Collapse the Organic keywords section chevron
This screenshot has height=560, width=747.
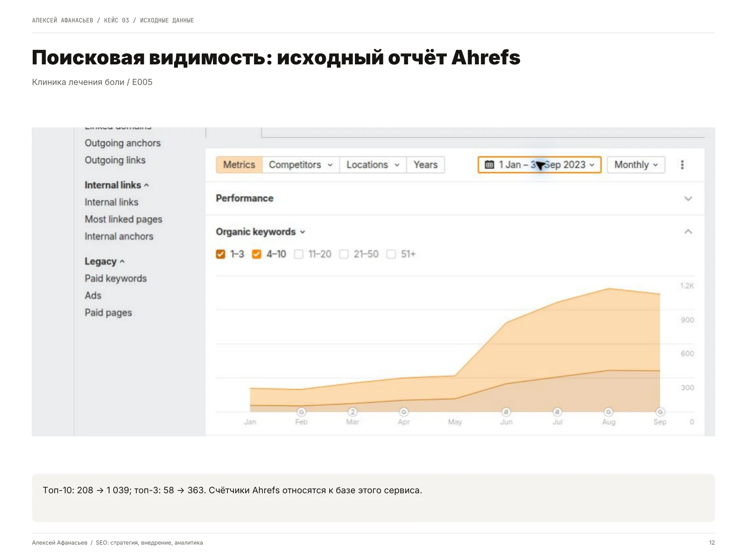click(688, 231)
